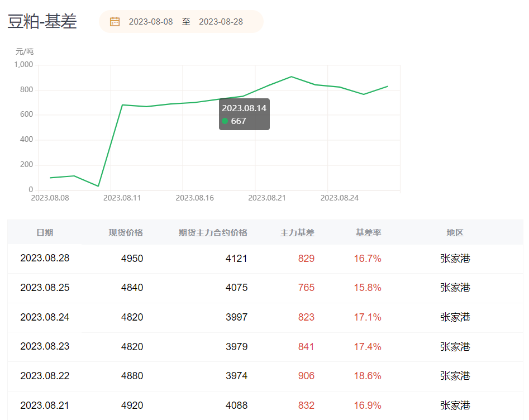Select the 2023.08.23 date cell
Screen dimensions: 529x420
[x=45, y=346]
